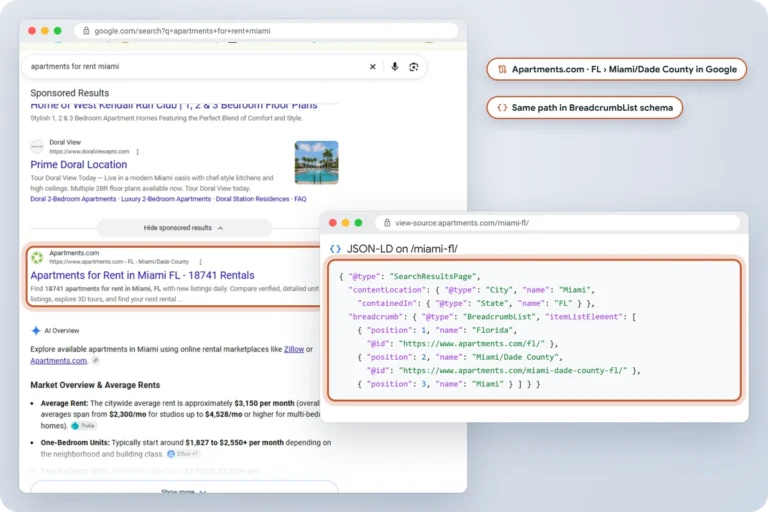Close the Google search browser window
This screenshot has height=512, width=768.
pos(32,31)
